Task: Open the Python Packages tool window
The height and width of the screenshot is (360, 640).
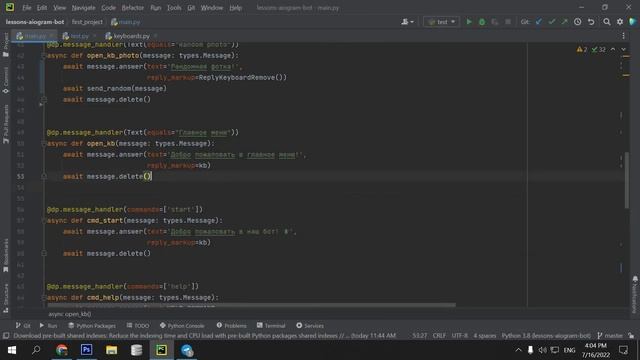Action: tap(92, 325)
